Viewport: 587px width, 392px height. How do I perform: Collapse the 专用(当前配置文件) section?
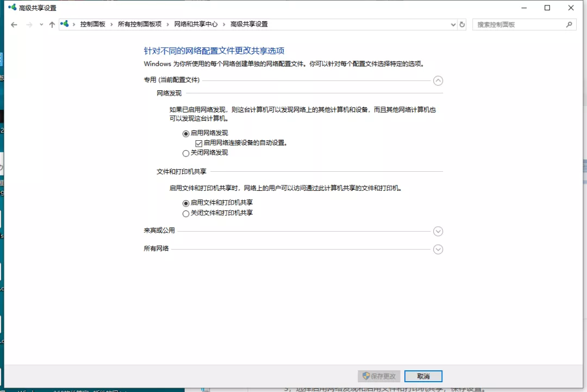click(438, 80)
